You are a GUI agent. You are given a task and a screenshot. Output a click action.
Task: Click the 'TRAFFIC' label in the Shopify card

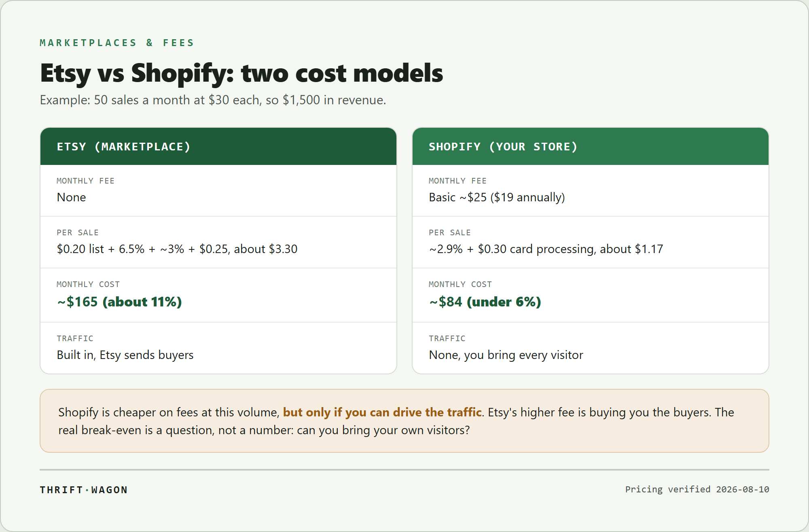[x=447, y=338]
